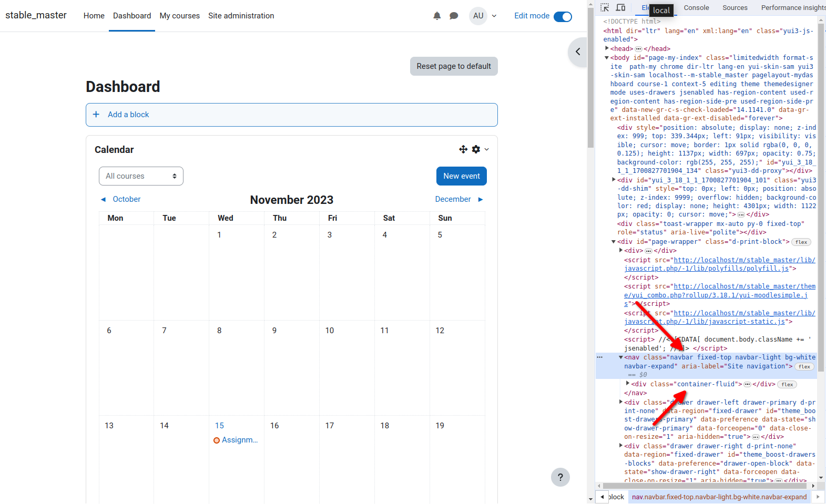Click the previous month arrow icon
The width and height of the screenshot is (826, 504).
tap(103, 199)
